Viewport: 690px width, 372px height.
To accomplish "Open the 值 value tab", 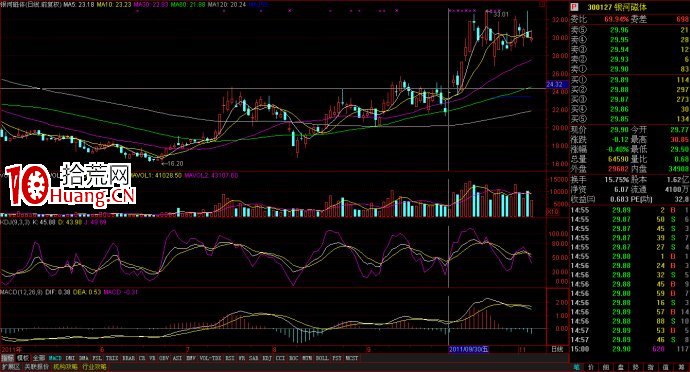I will [x=666, y=367].
